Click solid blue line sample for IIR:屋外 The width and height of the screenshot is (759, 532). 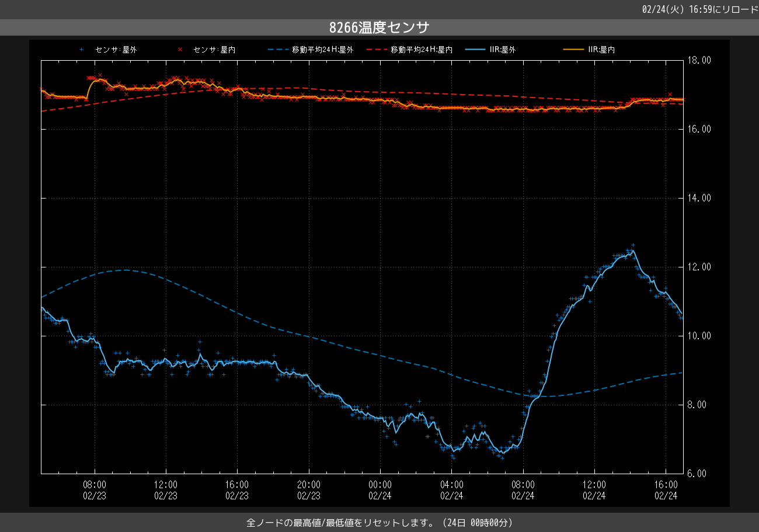[476, 50]
